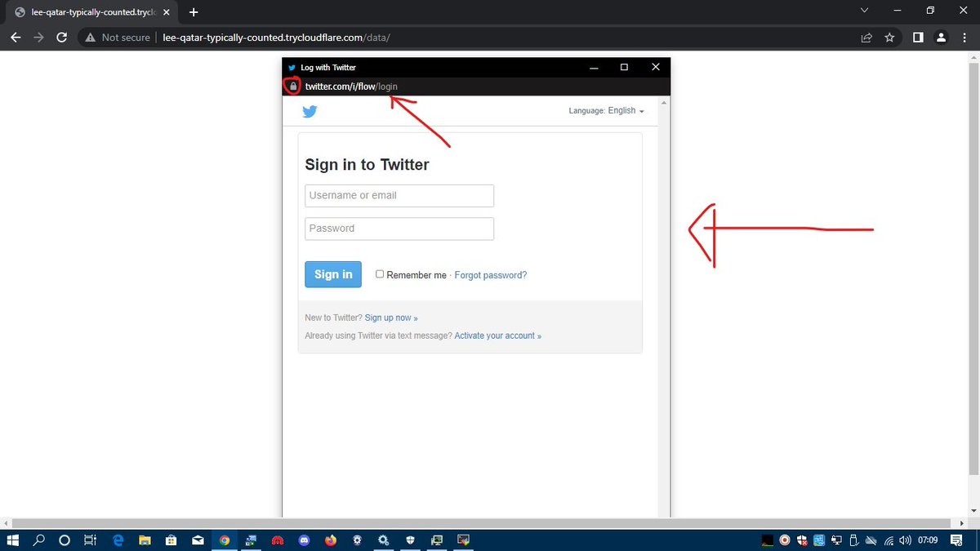Bookmark this page with the star icon
980x551 pixels.
889,38
